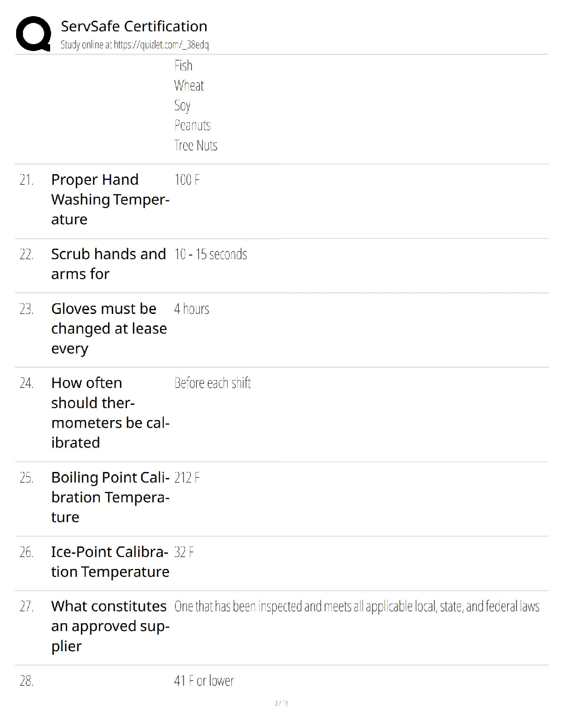Click the page number indicator at bottom

click(281, 703)
